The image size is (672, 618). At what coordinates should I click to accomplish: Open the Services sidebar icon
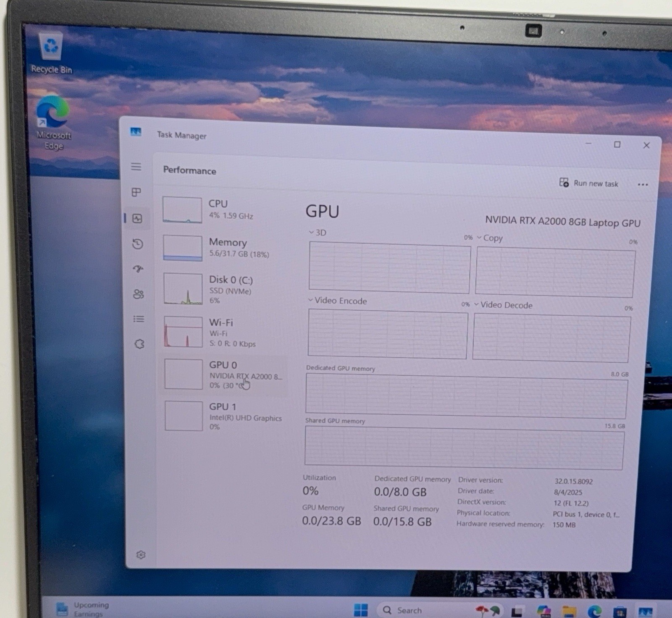[139, 344]
